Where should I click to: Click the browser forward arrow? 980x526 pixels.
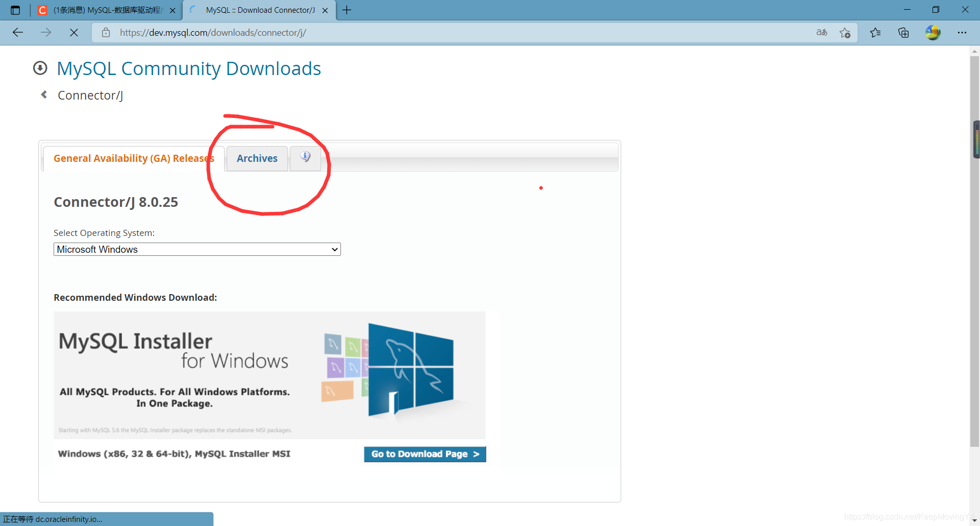click(x=46, y=33)
